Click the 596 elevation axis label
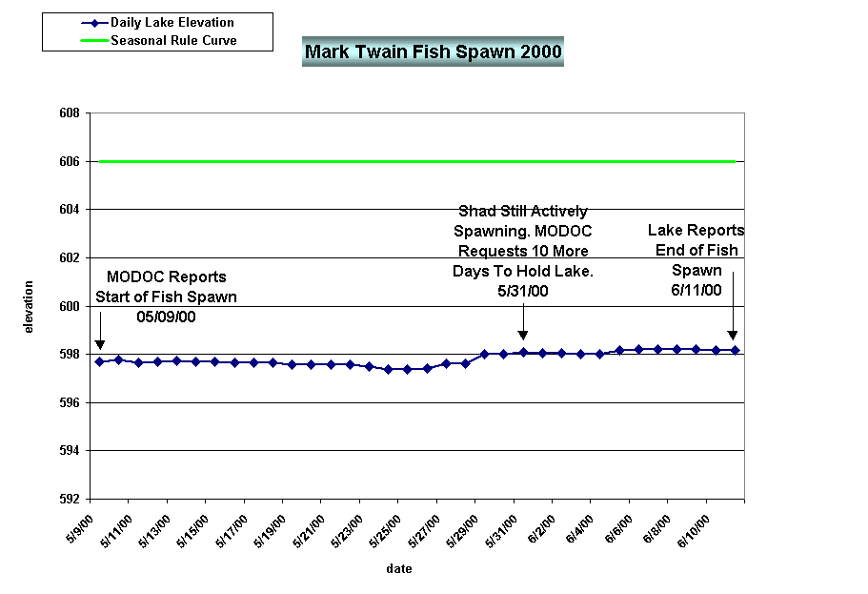Screen dimensions: 868x594 (70, 403)
